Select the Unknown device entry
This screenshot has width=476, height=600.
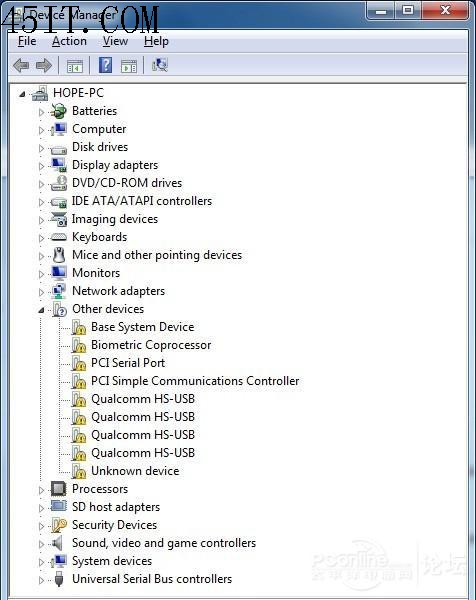click(x=135, y=471)
